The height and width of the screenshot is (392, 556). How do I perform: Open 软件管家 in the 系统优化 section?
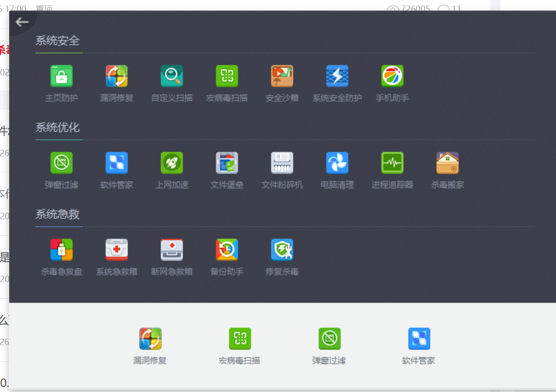click(117, 163)
